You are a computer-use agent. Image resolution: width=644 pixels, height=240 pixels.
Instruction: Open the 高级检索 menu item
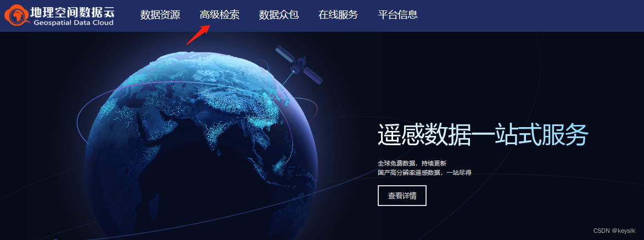(220, 15)
